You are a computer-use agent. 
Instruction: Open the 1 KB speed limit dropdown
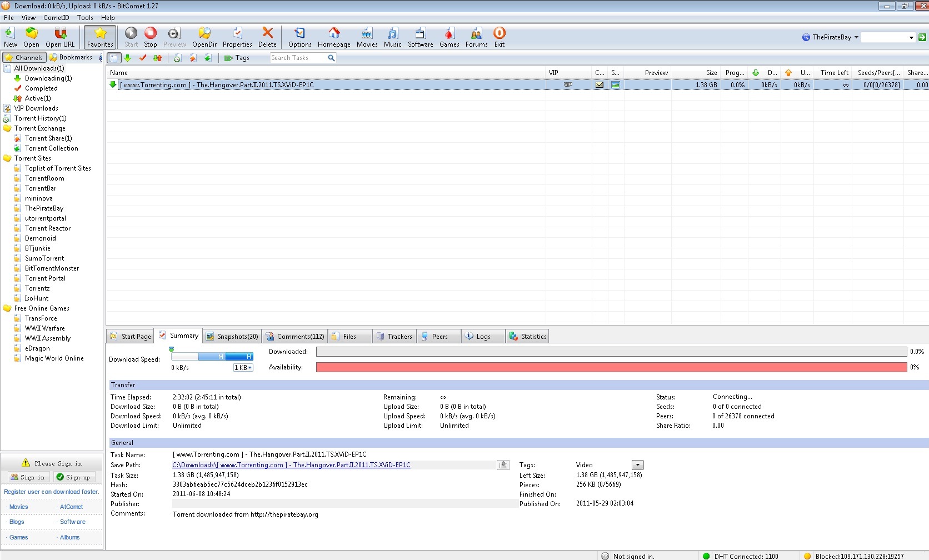pyautogui.click(x=243, y=368)
